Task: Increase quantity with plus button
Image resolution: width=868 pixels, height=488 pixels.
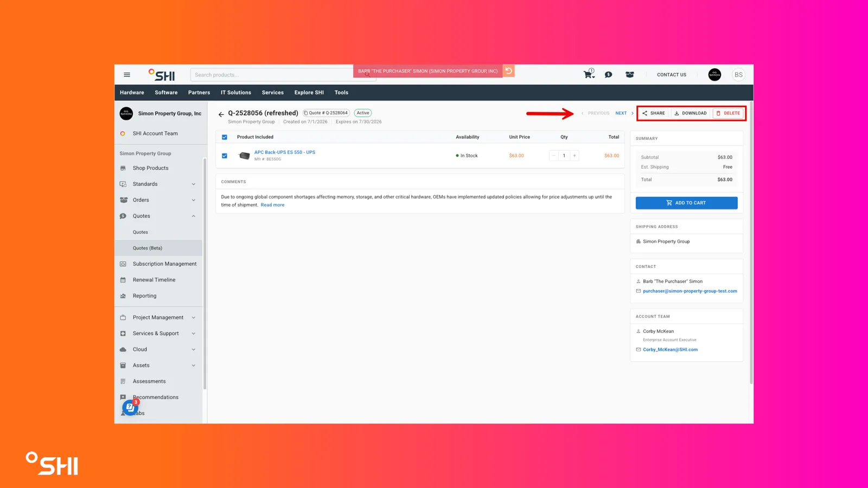Action: (x=575, y=156)
